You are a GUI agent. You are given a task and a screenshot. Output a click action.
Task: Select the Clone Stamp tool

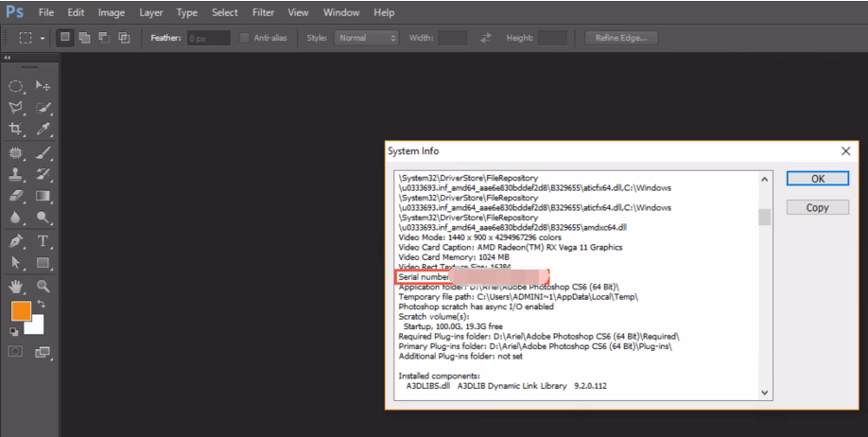(x=16, y=174)
